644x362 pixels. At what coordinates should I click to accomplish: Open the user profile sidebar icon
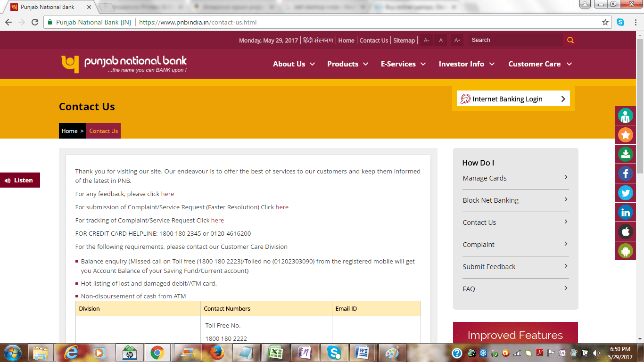626,116
